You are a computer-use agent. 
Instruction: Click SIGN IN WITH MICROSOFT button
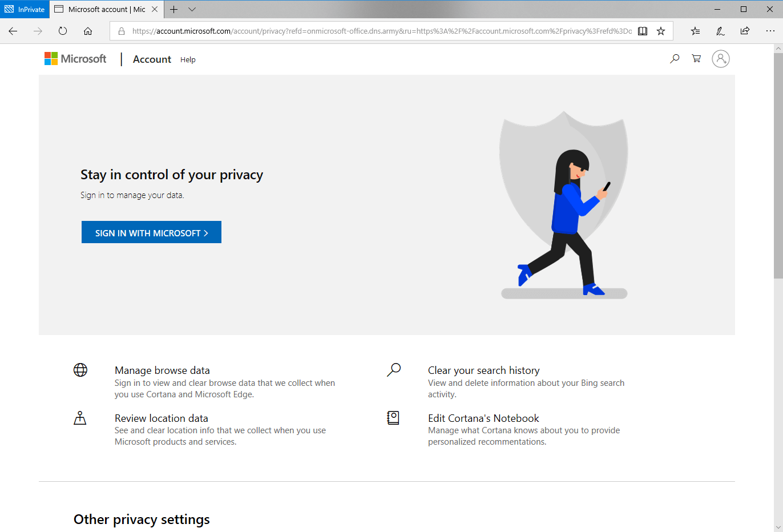click(x=151, y=232)
